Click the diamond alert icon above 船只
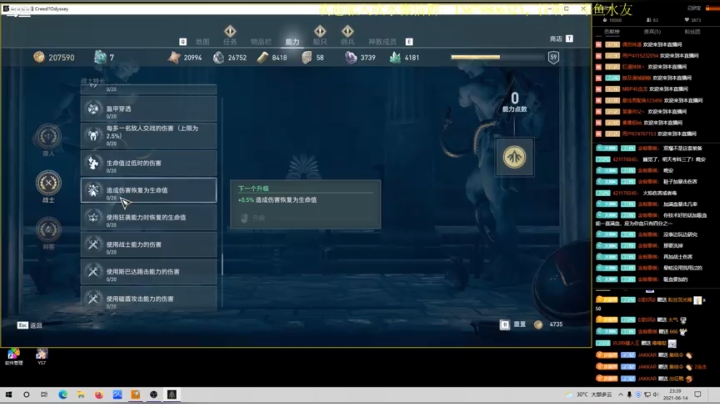The height and width of the screenshot is (404, 720). point(320,31)
